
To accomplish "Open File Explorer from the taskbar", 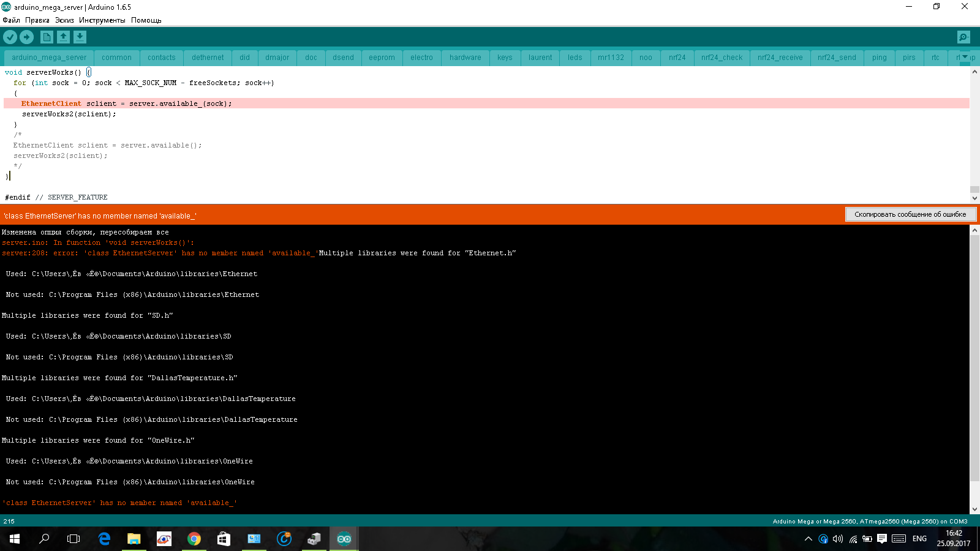I will (134, 539).
